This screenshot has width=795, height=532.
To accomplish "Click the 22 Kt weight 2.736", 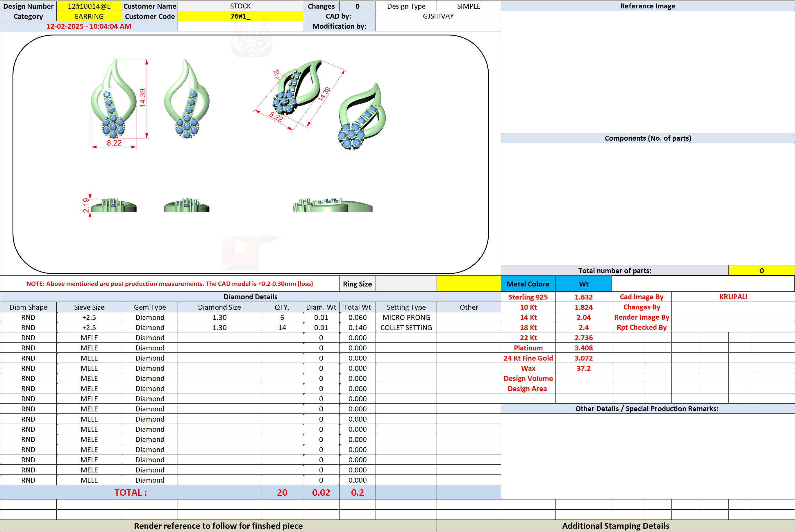I will pos(583,338).
